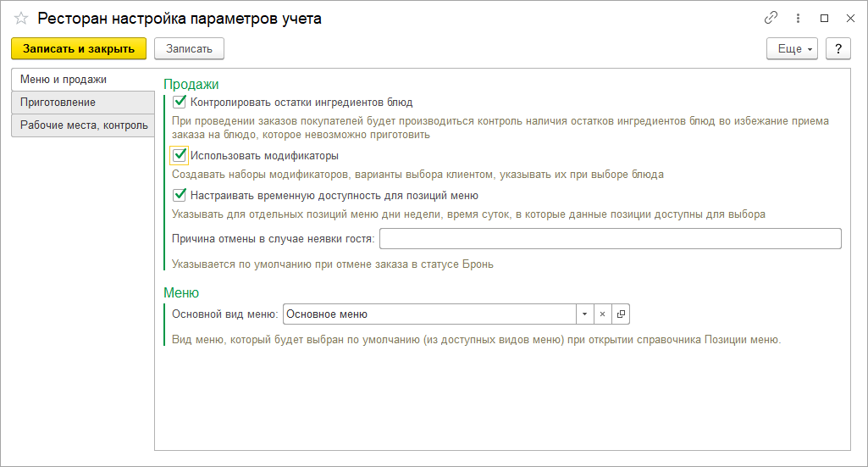This screenshot has width=868, height=467.
Task: Focus the Причина отмены в случае неявки field
Action: click(x=610, y=238)
